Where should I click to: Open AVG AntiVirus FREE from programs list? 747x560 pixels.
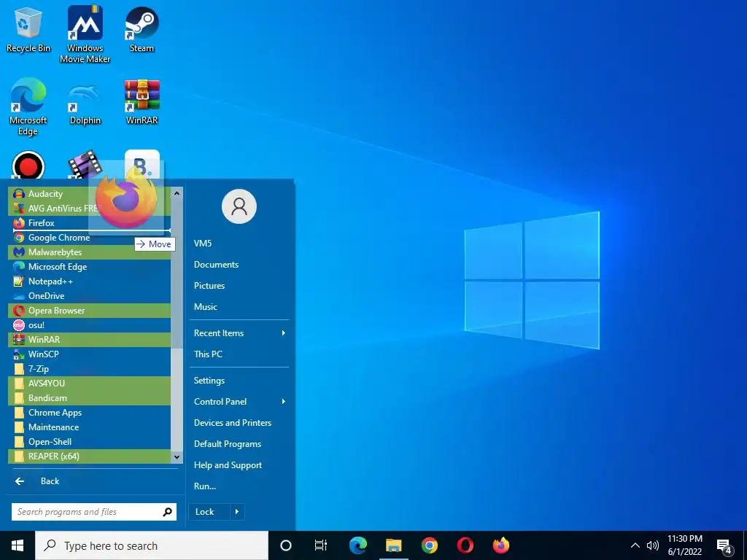coord(89,208)
